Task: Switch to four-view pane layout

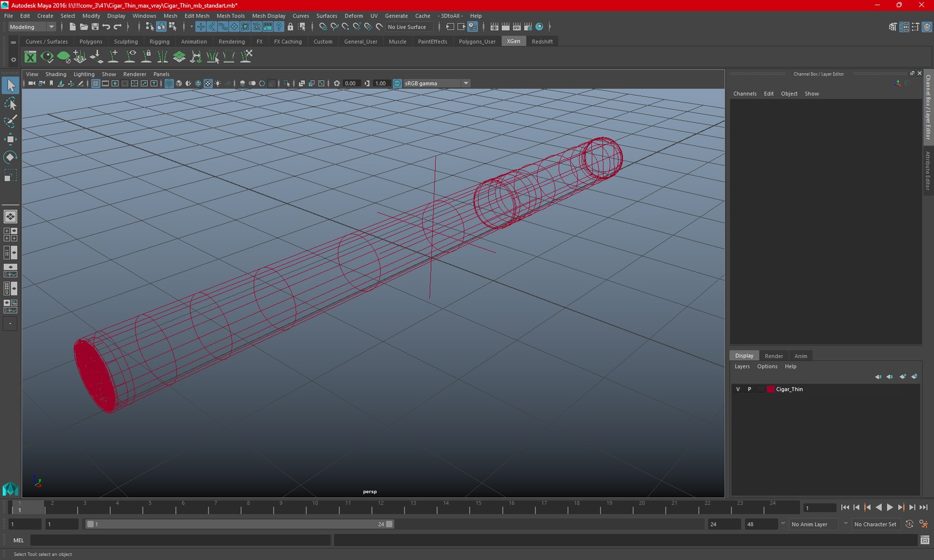Action: (10, 234)
